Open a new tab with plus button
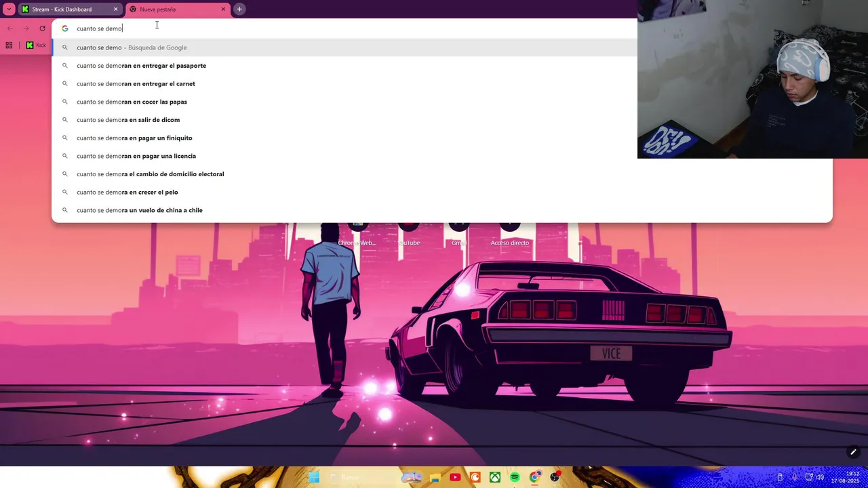This screenshot has height=488, width=868. tap(239, 9)
